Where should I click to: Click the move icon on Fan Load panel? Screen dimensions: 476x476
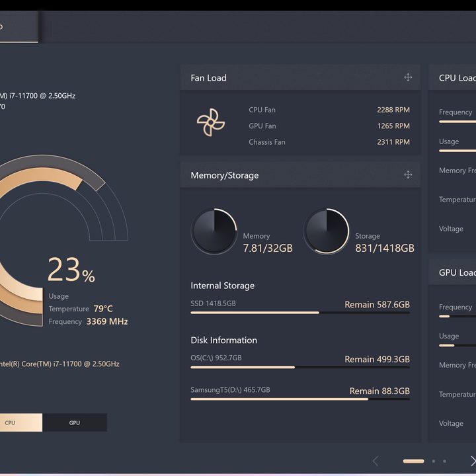click(408, 77)
